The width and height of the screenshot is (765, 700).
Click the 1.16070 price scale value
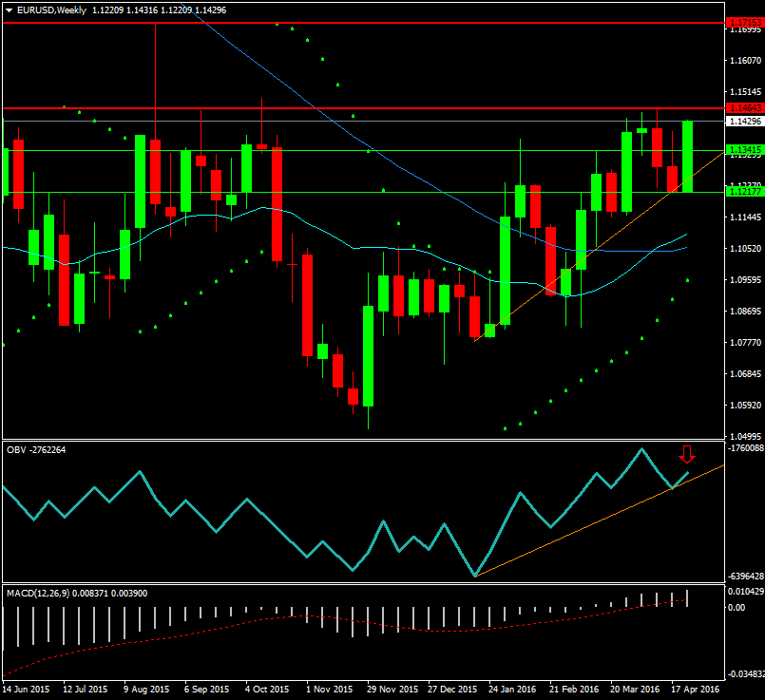coord(742,61)
